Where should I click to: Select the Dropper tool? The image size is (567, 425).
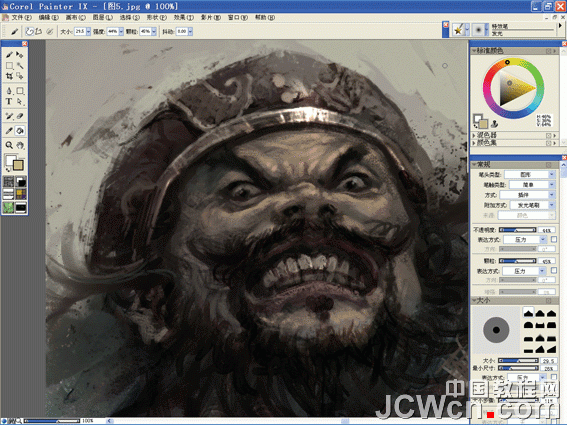[x=9, y=131]
